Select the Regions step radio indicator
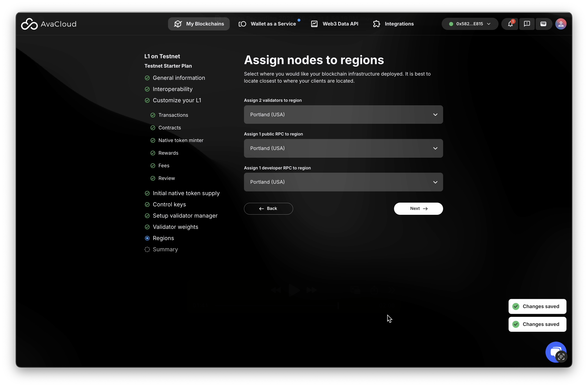This screenshot has width=588, height=387. 147,238
